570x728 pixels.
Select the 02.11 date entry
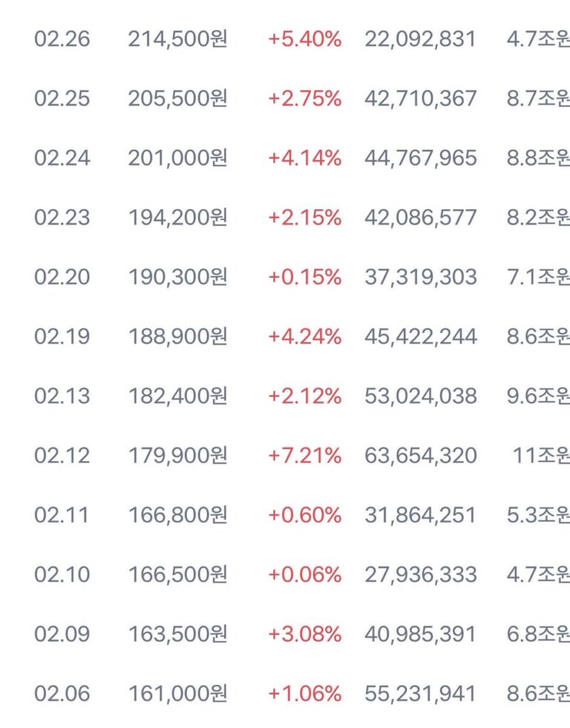[x=62, y=515]
